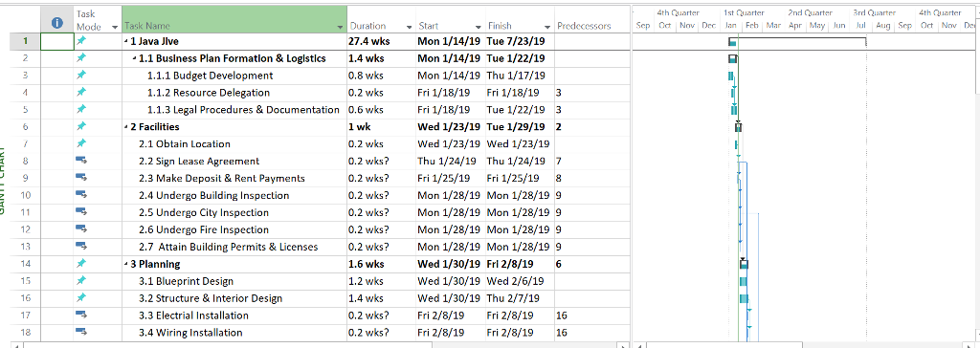Viewport: 980px width, 348px height.
Task: Click the Planning summary bar in the Gantt chart
Action: pyautogui.click(x=744, y=264)
